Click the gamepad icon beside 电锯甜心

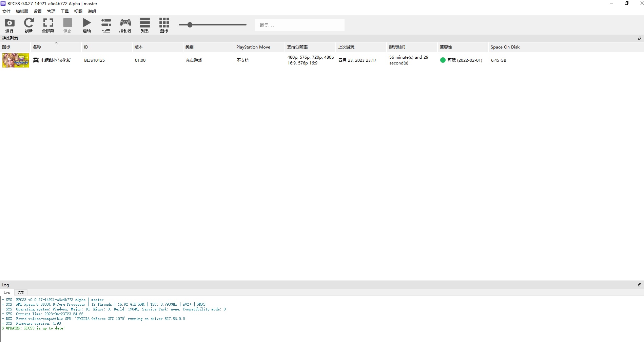[x=36, y=60]
